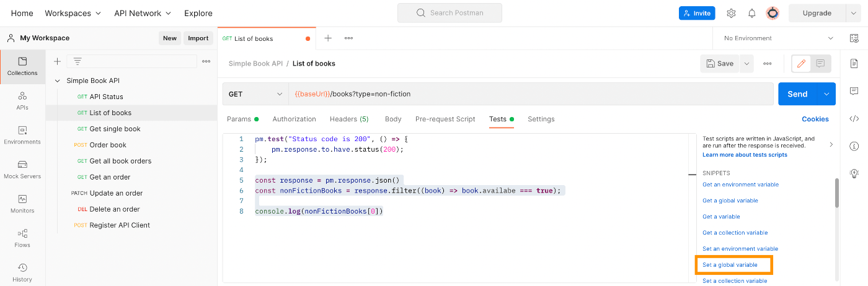The width and height of the screenshot is (868, 286).
Task: Open collections panel more options ellipsis
Action: (x=206, y=61)
